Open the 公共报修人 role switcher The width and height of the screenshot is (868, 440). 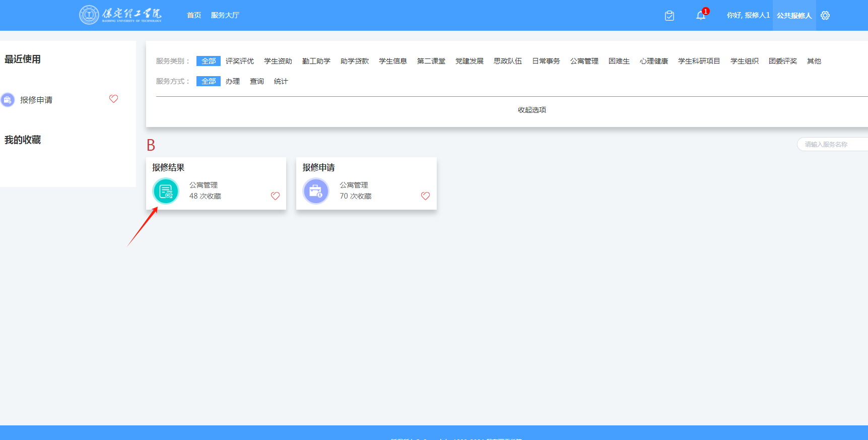(794, 16)
